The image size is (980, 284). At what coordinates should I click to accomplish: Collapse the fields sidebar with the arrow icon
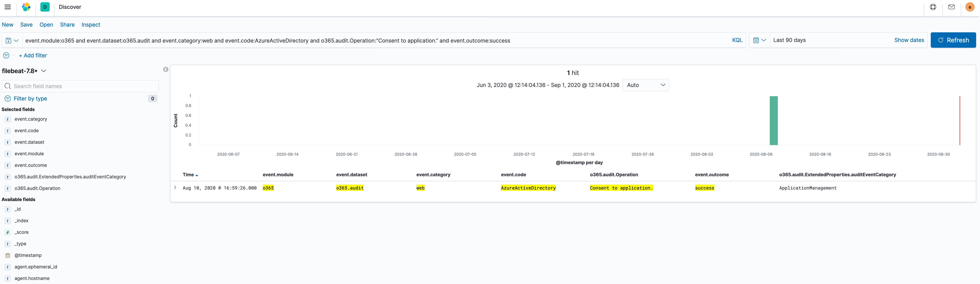click(x=165, y=69)
